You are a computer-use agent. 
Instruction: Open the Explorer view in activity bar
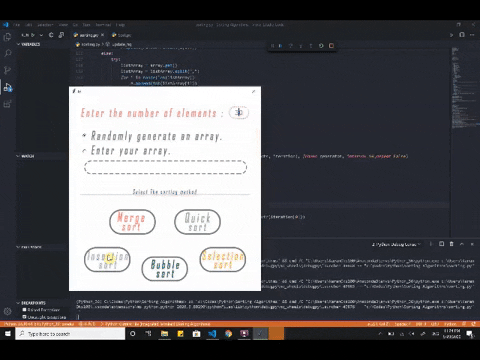(7, 37)
